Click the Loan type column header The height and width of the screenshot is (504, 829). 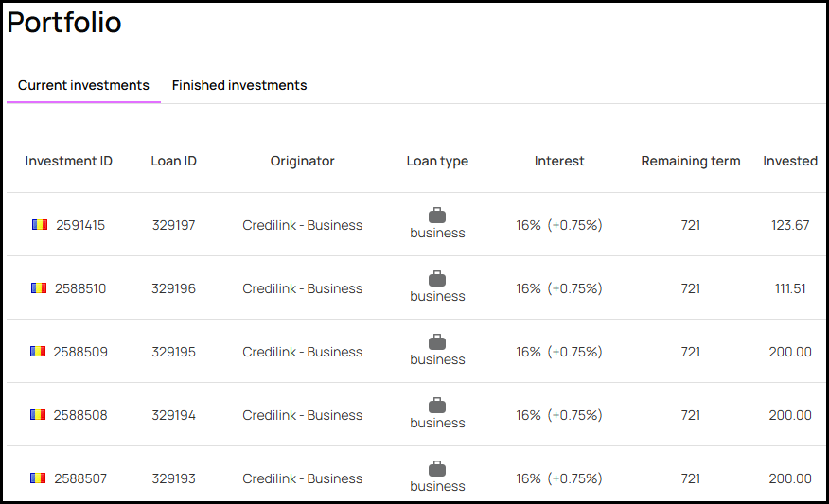[437, 161]
